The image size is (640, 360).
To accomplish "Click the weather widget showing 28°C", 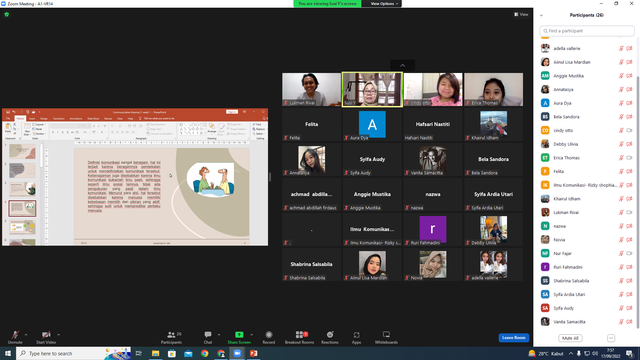I will [546, 353].
